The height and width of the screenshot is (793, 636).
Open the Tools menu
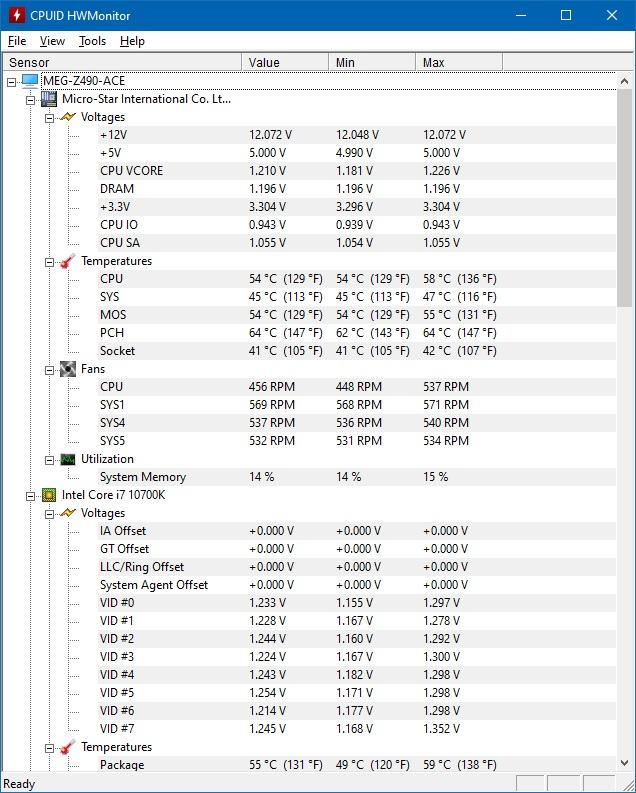[92, 41]
